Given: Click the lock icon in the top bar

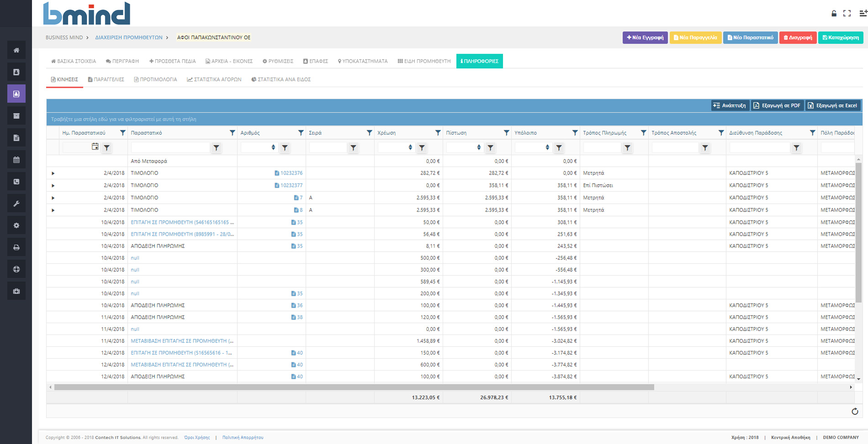Looking at the screenshot, I should [834, 13].
